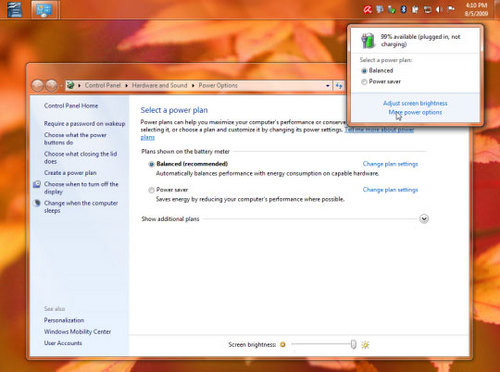Click the screen brightness slider thumb
The image size is (500, 372).
[354, 345]
